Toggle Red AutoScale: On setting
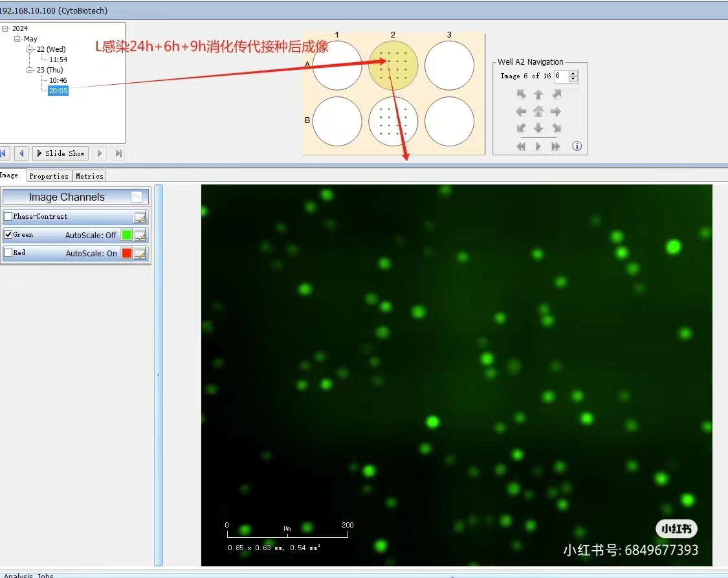Screen dimensions: 728x578 [91, 254]
